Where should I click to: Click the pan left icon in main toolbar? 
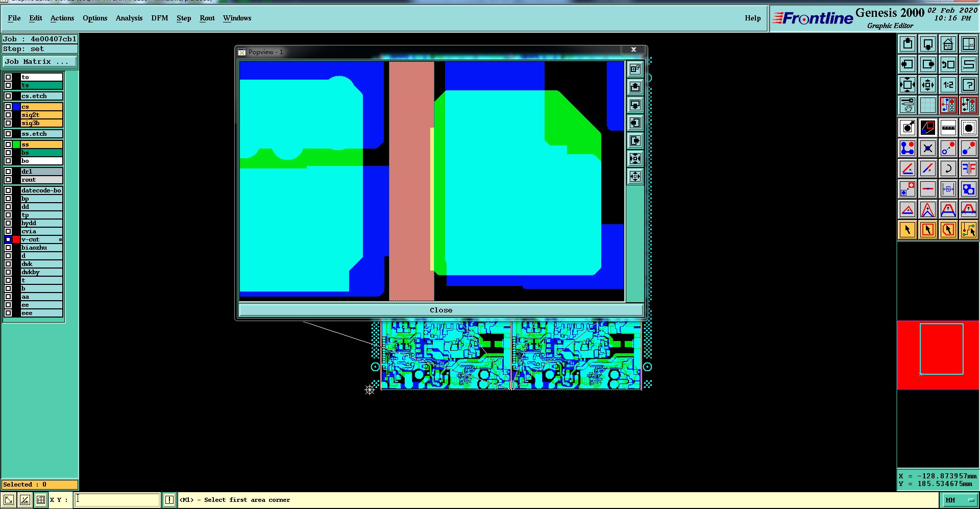pyautogui.click(x=908, y=64)
